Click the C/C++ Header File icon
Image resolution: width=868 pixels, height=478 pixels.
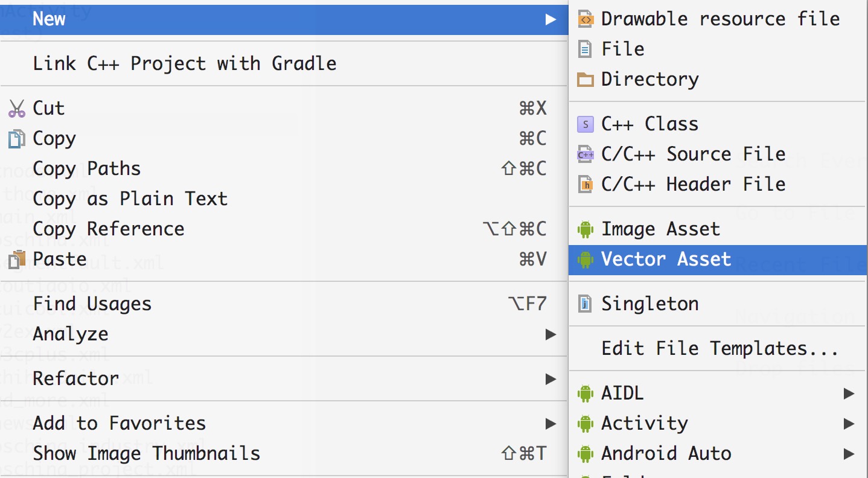[586, 184]
